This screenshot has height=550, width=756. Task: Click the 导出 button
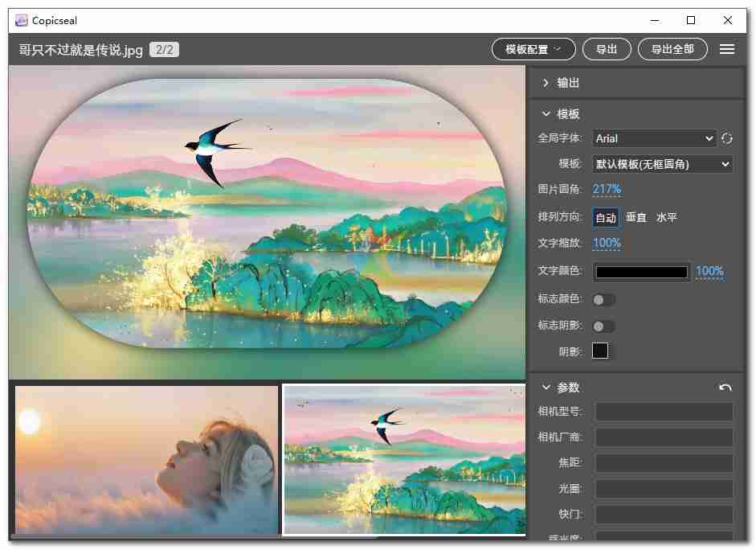607,49
